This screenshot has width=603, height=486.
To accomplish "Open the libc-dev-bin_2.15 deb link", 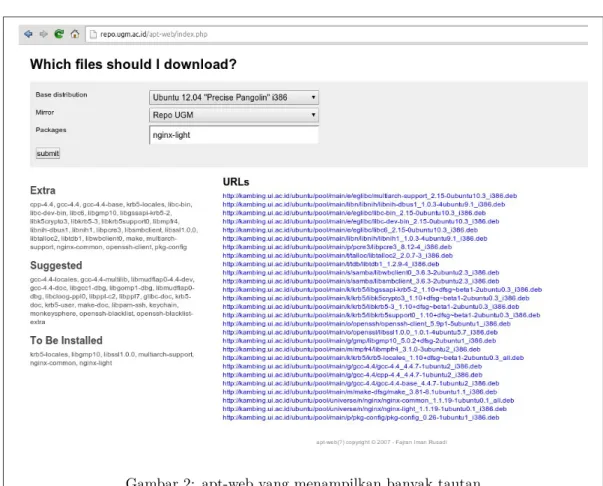I will [361, 221].
